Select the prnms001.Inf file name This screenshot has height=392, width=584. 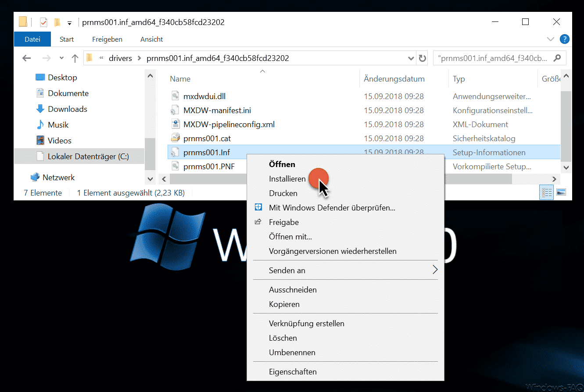pyautogui.click(x=207, y=152)
